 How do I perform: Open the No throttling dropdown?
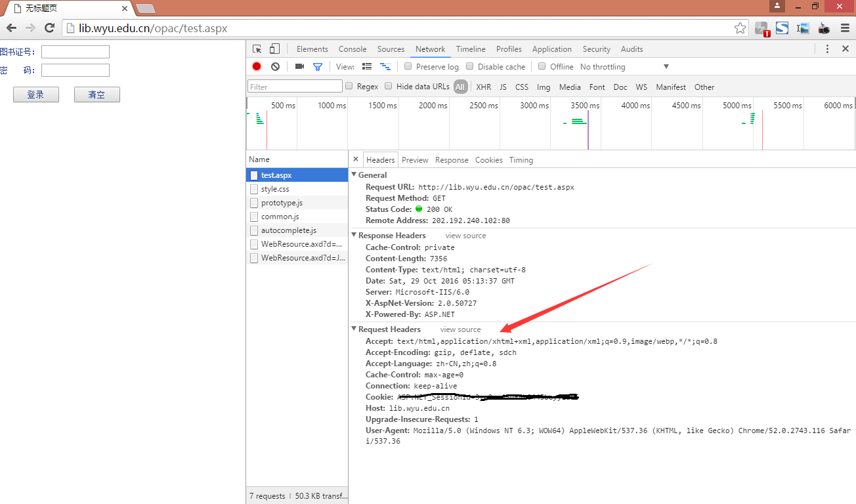[624, 67]
